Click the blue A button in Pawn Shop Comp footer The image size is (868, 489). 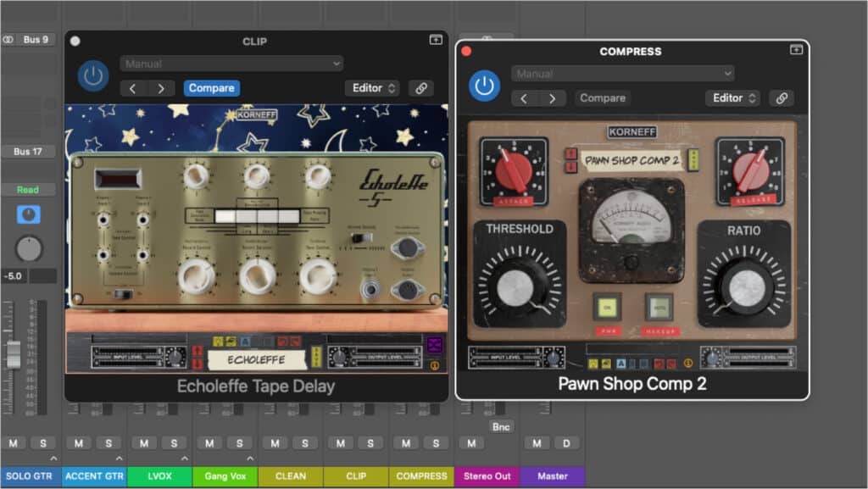click(x=620, y=364)
